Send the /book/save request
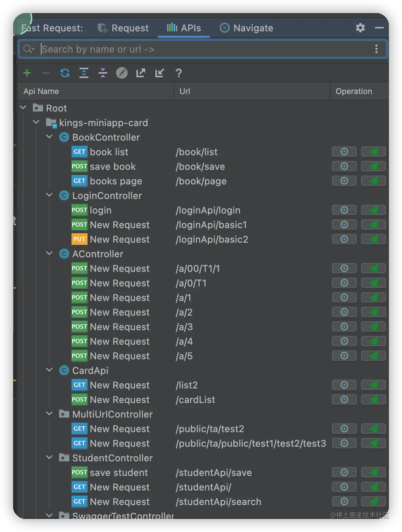Screen dimensions: 402x532 (373, 166)
